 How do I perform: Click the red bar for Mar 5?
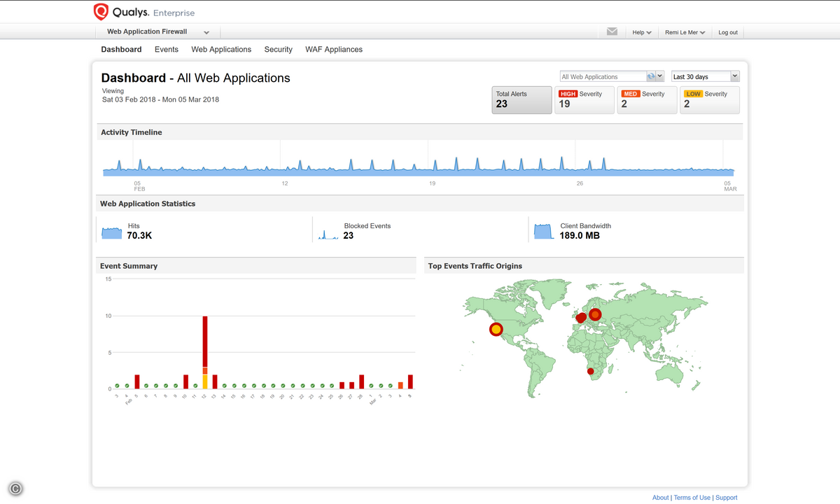(410, 381)
